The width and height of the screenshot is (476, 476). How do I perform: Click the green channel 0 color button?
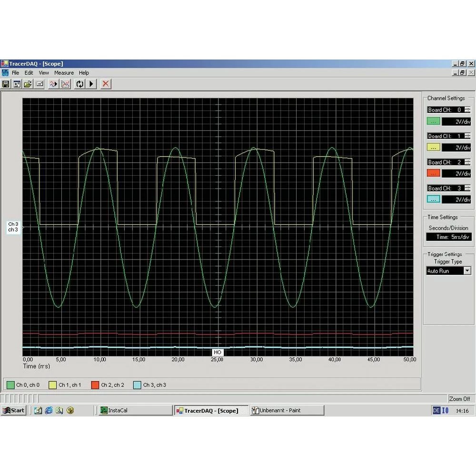[x=433, y=121]
